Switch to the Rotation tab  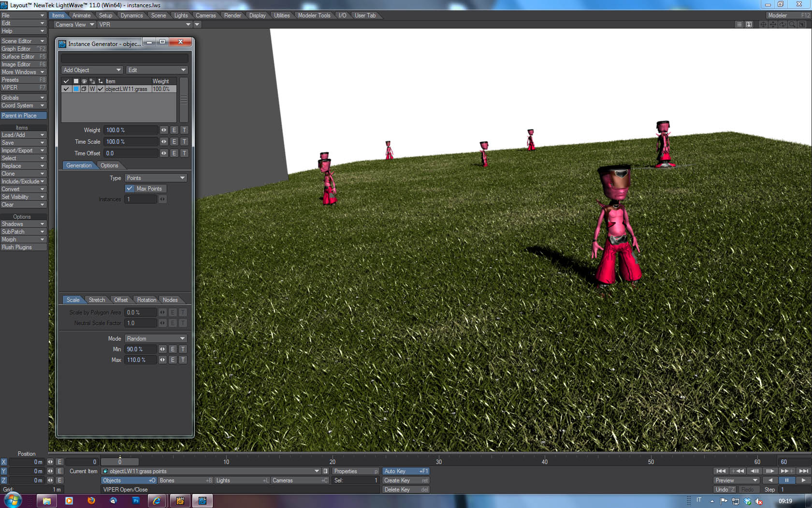pos(146,300)
